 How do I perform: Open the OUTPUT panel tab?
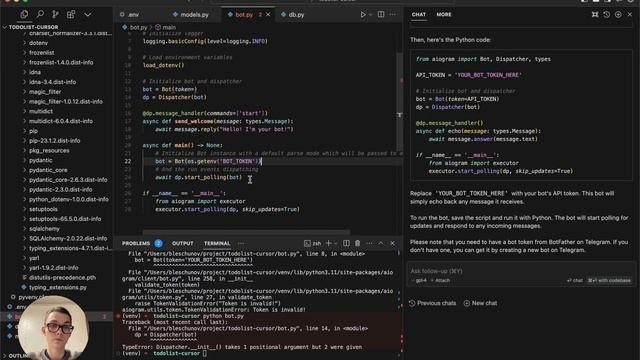182,243
